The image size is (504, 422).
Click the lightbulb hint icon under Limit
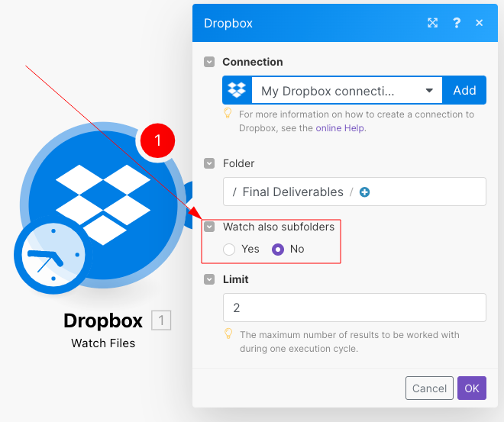tap(228, 333)
